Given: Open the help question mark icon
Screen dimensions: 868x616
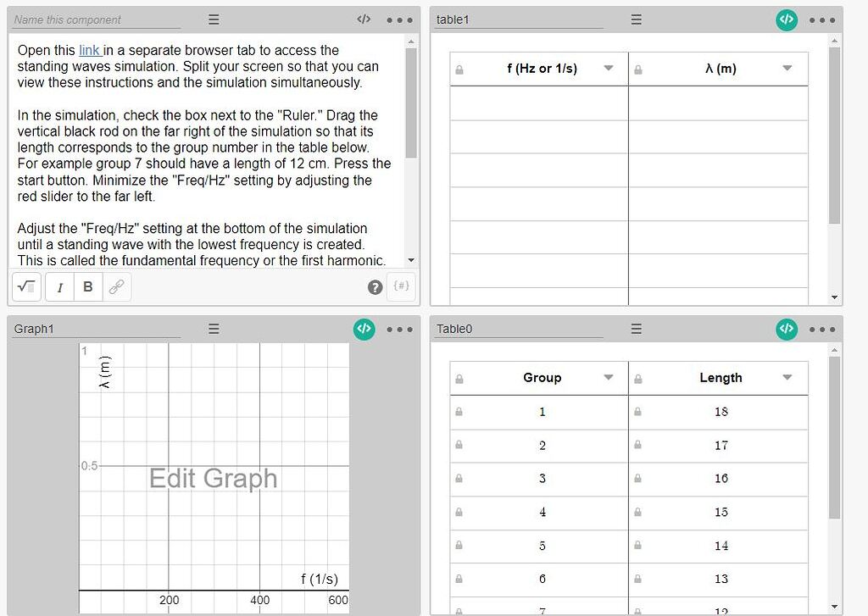Looking at the screenshot, I should pyautogui.click(x=375, y=287).
